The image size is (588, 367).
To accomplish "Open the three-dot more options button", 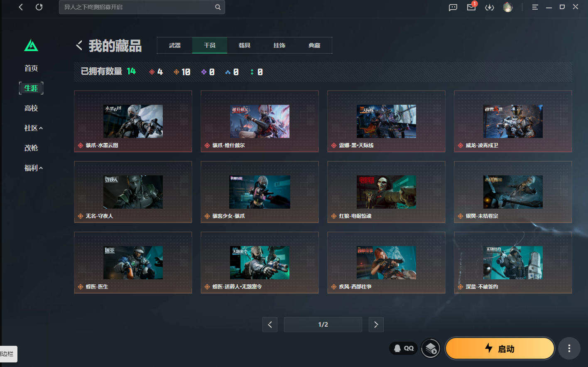I will click(x=569, y=348).
